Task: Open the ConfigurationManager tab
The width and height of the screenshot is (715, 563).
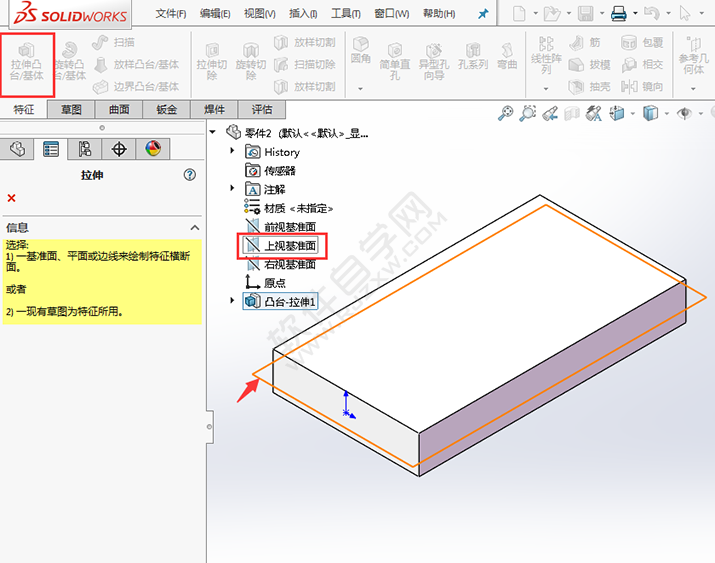Action: (85, 149)
